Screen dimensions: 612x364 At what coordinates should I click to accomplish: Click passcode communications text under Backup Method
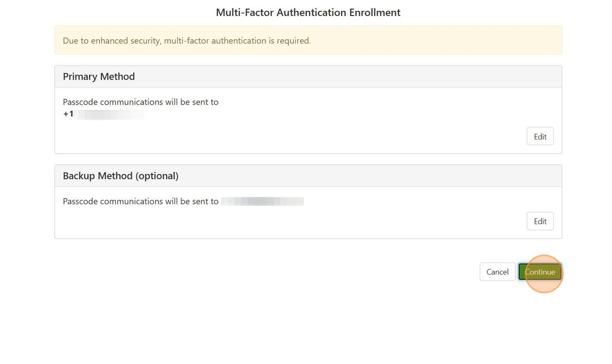click(x=140, y=201)
